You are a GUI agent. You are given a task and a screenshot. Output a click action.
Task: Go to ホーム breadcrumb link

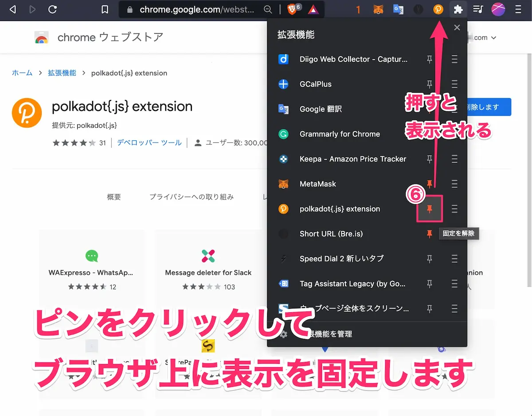pyautogui.click(x=22, y=73)
